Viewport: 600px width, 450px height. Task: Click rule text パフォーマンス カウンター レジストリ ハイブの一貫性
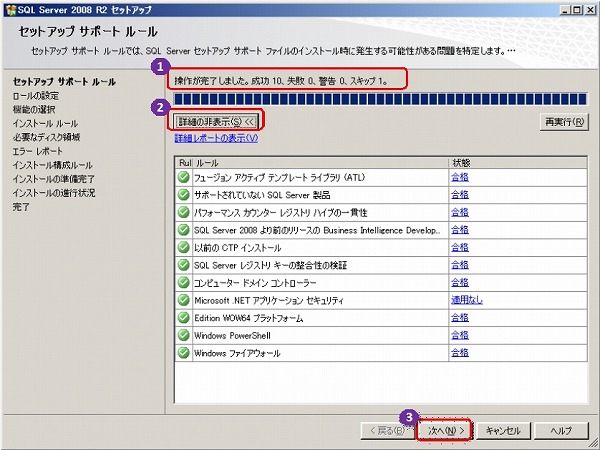click(x=280, y=213)
